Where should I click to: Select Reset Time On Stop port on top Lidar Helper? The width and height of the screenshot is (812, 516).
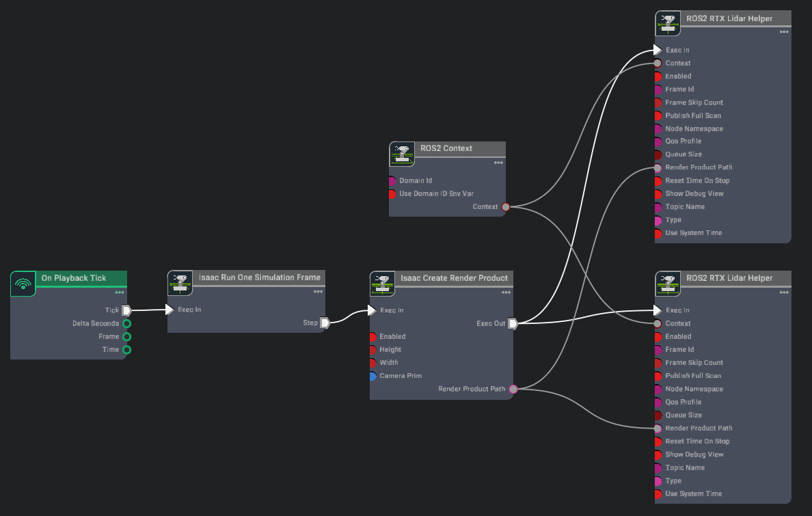coord(658,181)
